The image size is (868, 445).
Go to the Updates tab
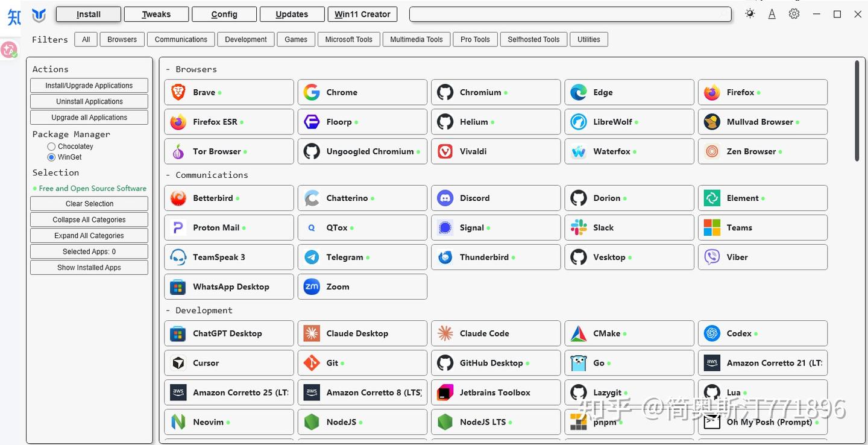click(292, 14)
